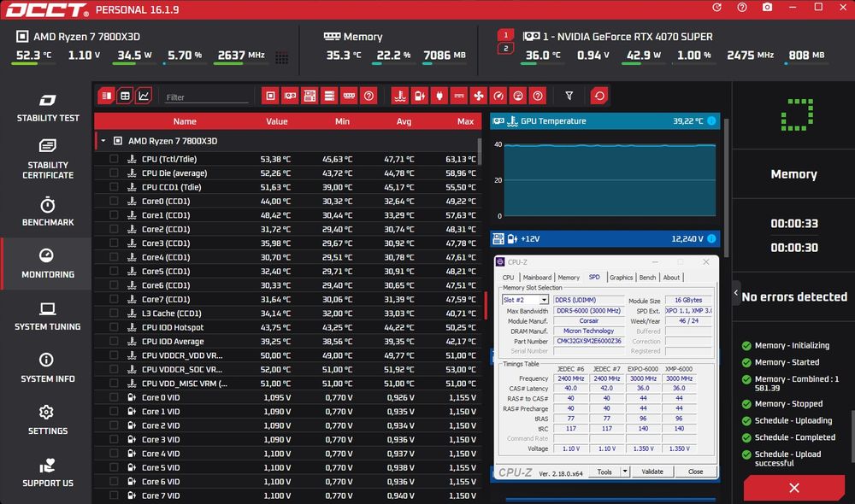Sort the table by the Name column header
The width and height of the screenshot is (855, 504).
(x=185, y=121)
